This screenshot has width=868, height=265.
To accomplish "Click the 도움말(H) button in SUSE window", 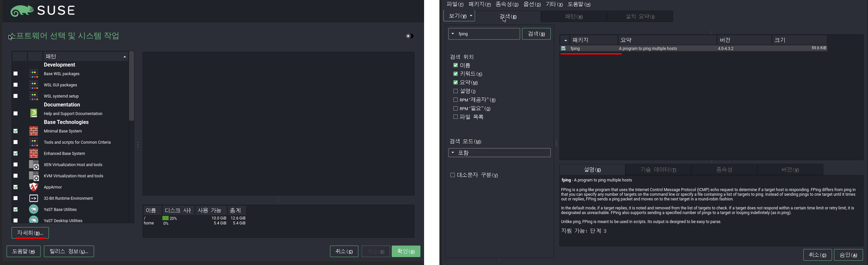I will pos(23,251).
